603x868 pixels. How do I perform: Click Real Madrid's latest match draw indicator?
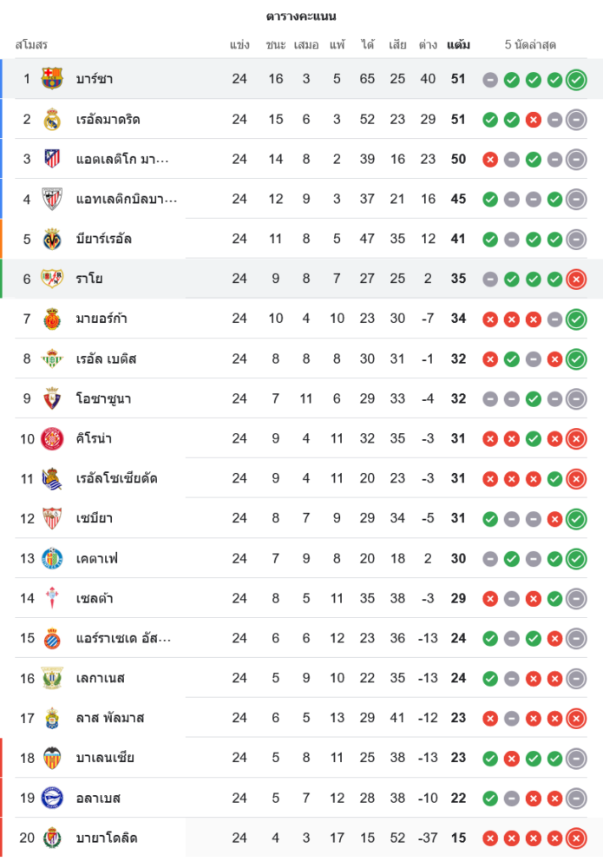coord(576,120)
